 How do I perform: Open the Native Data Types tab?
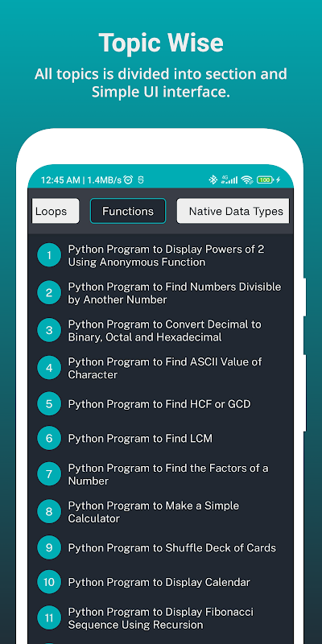pyautogui.click(x=233, y=211)
